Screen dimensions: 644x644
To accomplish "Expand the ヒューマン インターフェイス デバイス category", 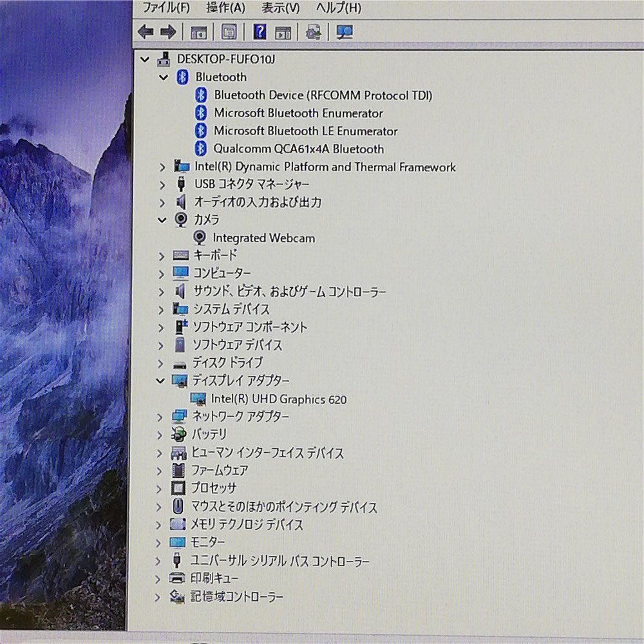I will [160, 453].
